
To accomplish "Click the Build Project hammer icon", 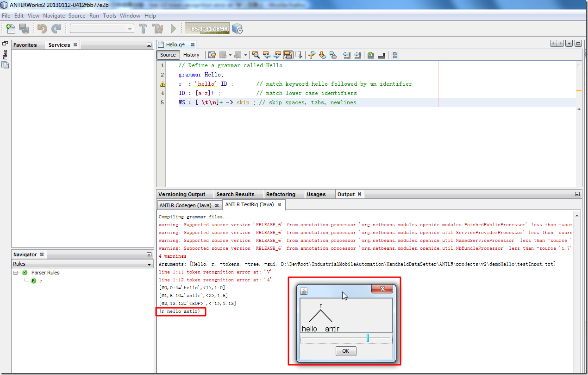I will [143, 29].
